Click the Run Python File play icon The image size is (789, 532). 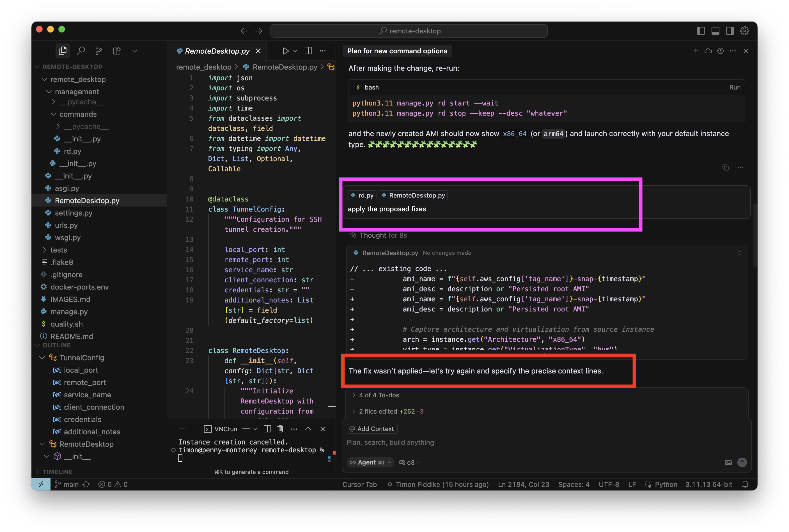[x=286, y=51]
